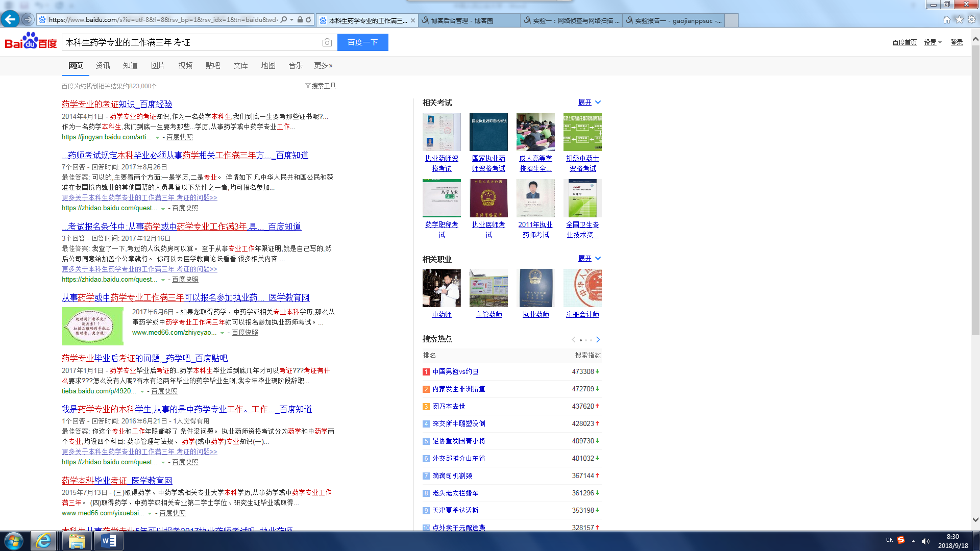Screen dimensions: 980x551
Task: Click the browser back arrow button
Action: (10, 19)
